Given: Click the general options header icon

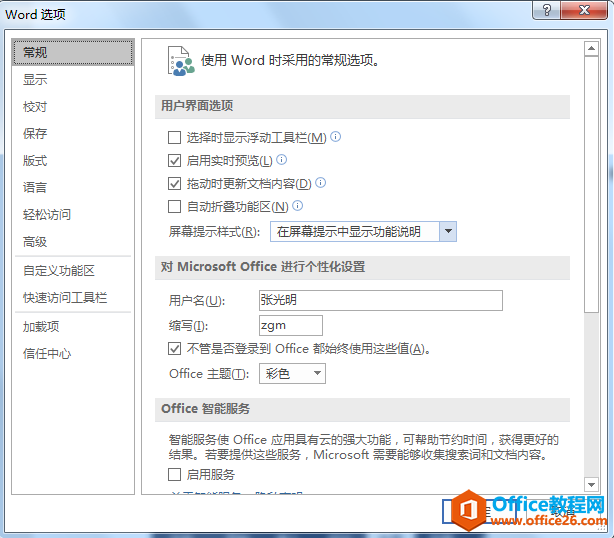Looking at the screenshot, I should click(x=181, y=61).
